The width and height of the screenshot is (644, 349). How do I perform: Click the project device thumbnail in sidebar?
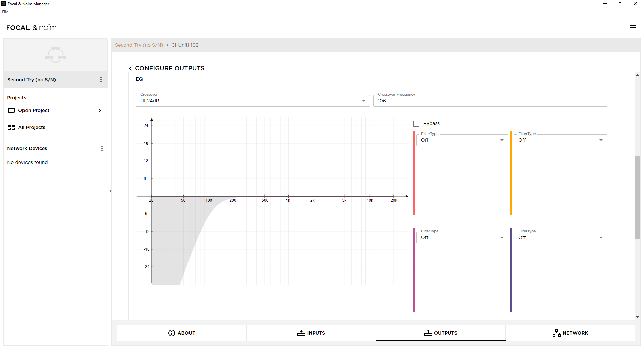pyautogui.click(x=56, y=55)
